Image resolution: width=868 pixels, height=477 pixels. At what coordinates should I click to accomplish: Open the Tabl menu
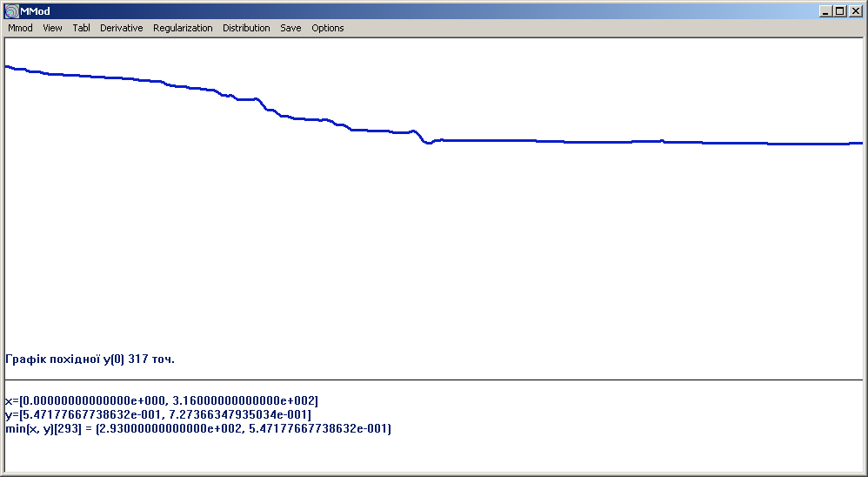click(81, 28)
